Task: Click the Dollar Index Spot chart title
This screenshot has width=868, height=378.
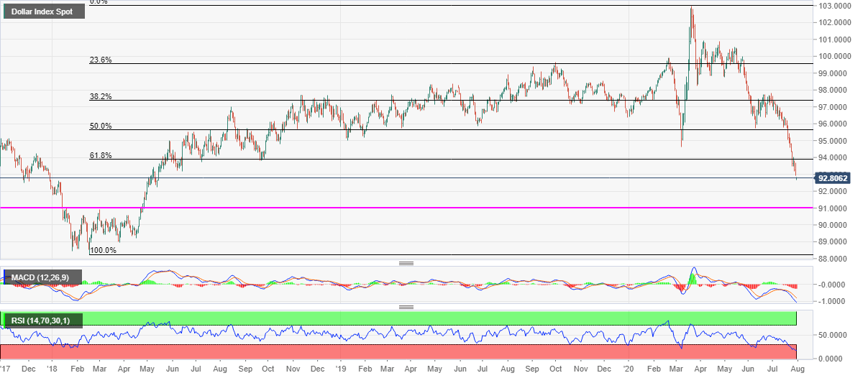Action: tap(43, 12)
